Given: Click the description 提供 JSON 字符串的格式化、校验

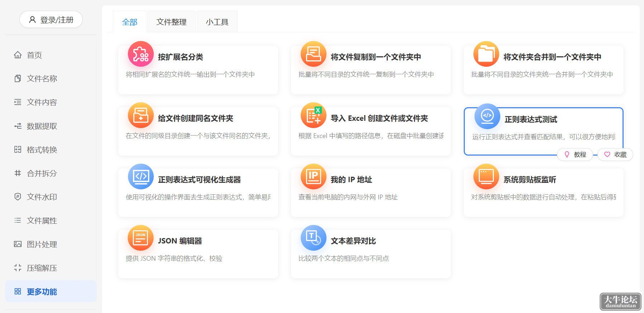Looking at the screenshot, I should (174, 259).
